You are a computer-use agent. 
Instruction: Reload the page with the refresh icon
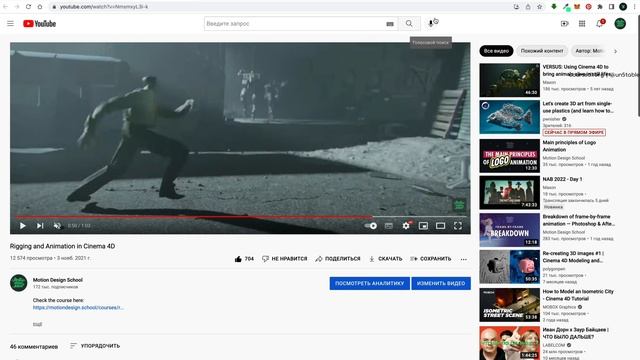pyautogui.click(x=28, y=7)
